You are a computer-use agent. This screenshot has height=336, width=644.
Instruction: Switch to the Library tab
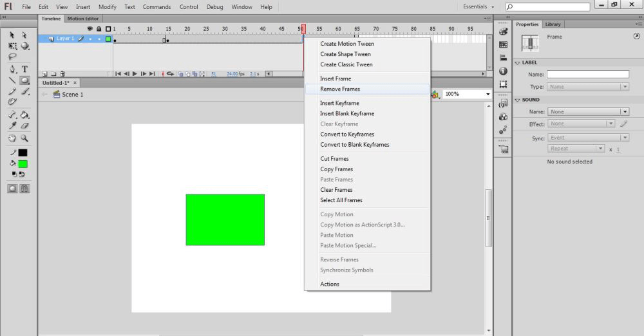click(x=553, y=24)
